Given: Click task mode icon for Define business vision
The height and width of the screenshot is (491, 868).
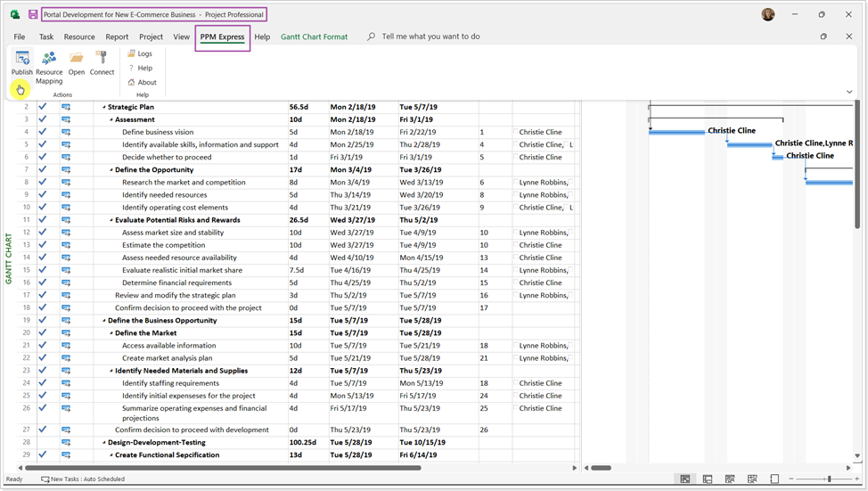Looking at the screenshot, I should coord(66,132).
